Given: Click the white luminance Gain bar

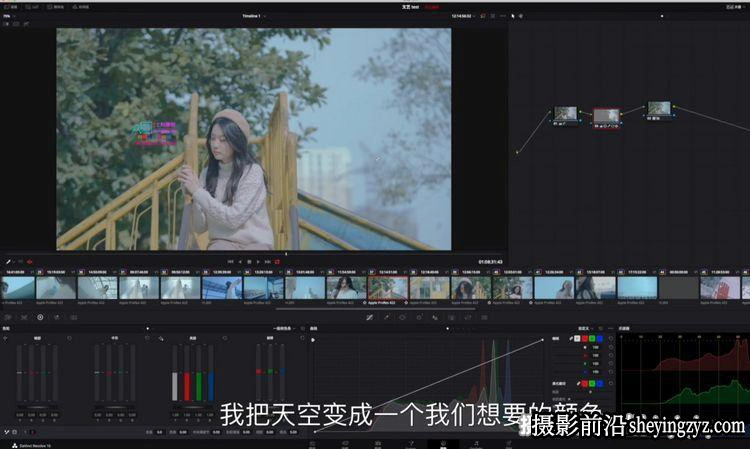Looking at the screenshot, I should 175,386.
